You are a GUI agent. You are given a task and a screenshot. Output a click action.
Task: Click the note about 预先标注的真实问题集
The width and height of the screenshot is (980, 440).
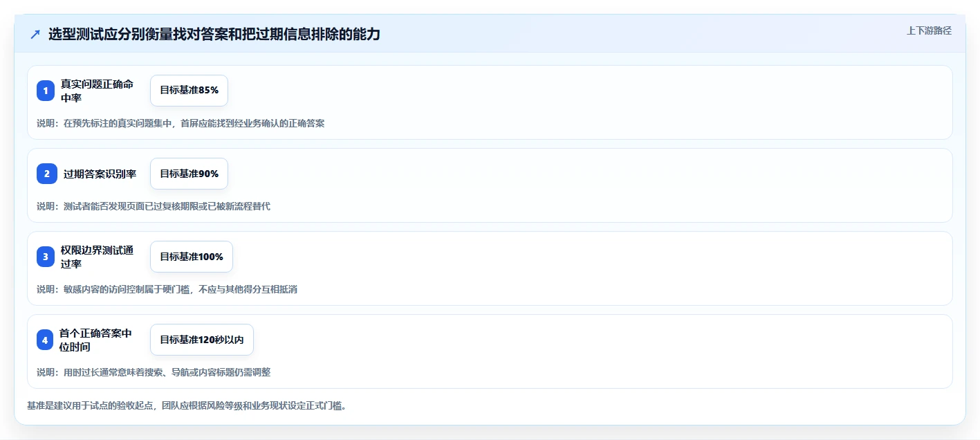click(181, 123)
